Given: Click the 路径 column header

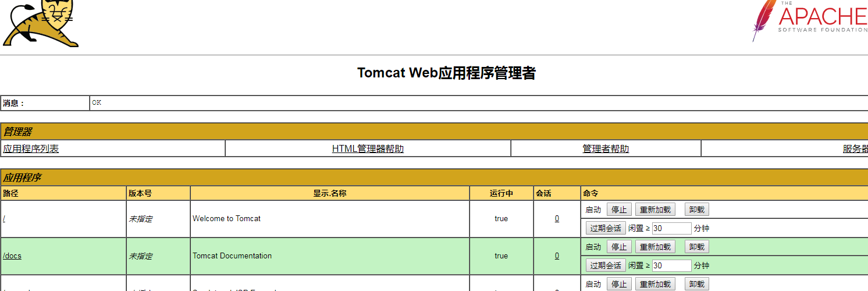Looking at the screenshot, I should coord(10,193).
